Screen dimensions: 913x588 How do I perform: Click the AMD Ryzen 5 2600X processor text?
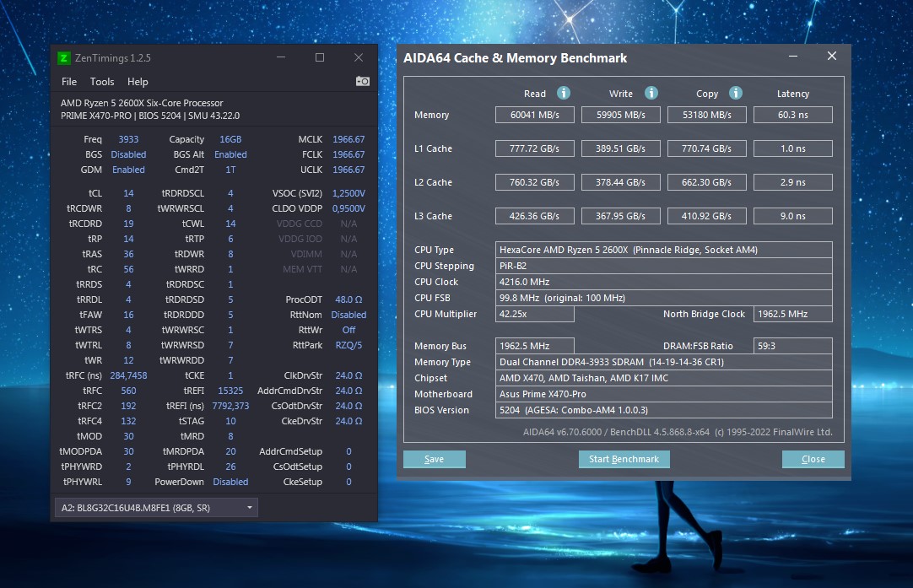[142, 103]
